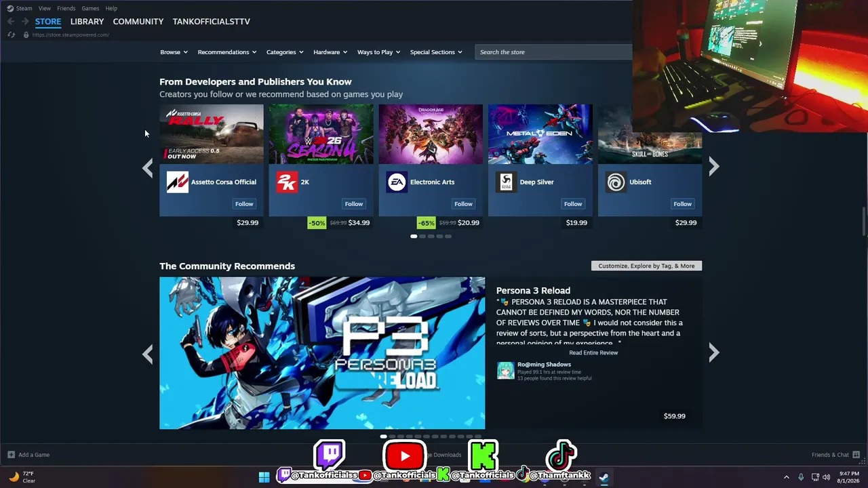Follow Deep Silver
Image resolution: width=868 pixels, height=488 pixels.
pos(573,204)
